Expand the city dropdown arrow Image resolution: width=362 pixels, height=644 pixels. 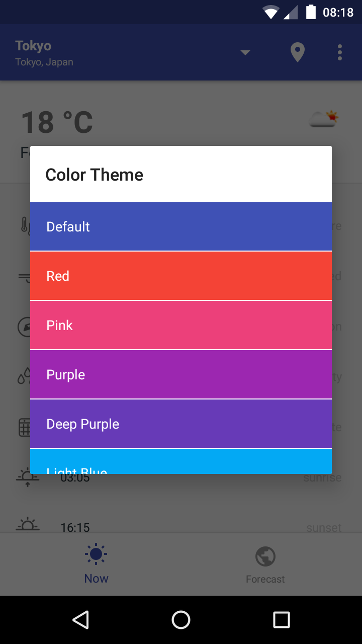click(245, 52)
